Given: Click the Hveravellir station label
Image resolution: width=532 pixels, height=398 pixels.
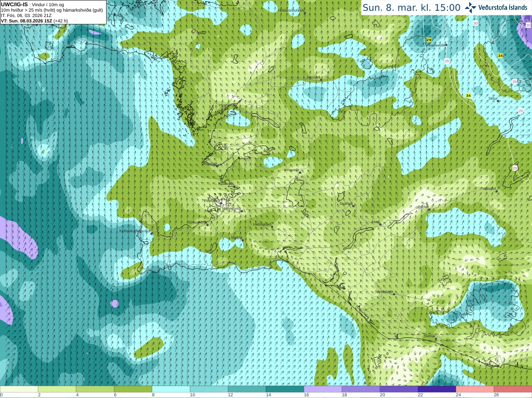Looking at the screenshot, I should [x=436, y=45].
